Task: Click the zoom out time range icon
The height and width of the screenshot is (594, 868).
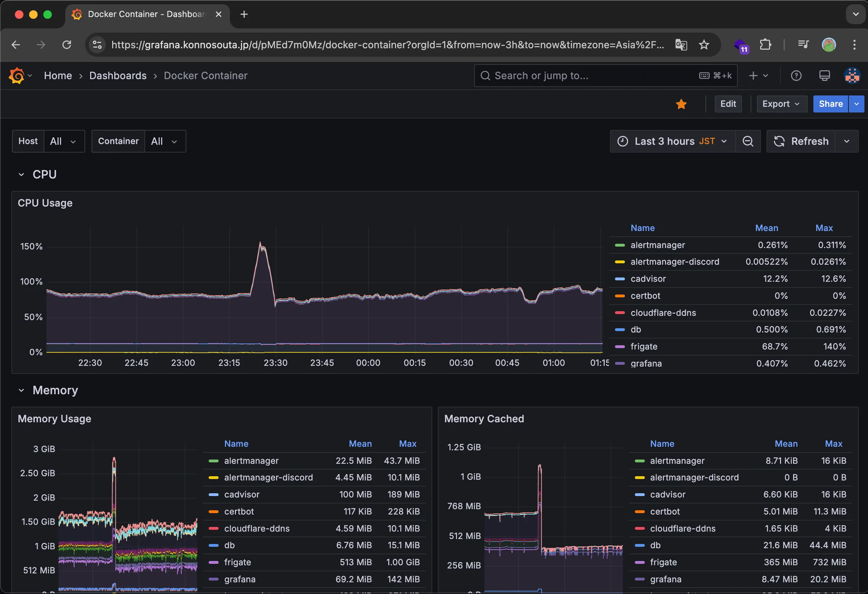Action: point(747,141)
